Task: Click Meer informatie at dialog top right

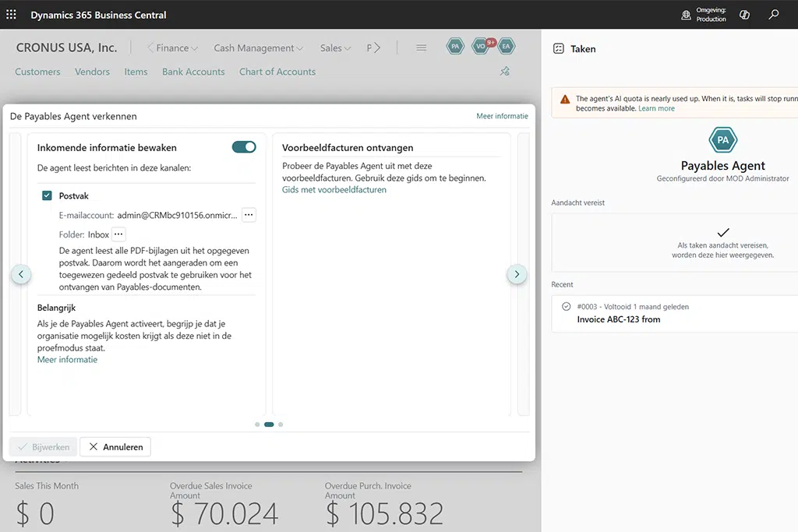Action: coord(503,116)
